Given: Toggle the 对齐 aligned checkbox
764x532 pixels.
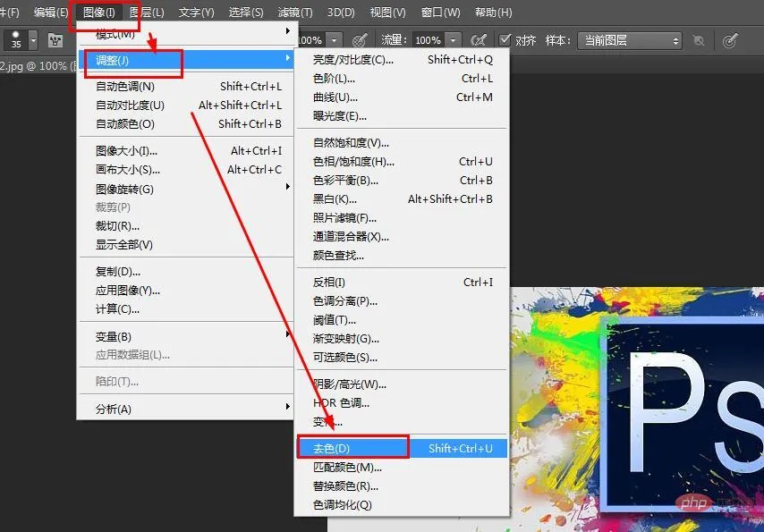Looking at the screenshot, I should pos(505,40).
